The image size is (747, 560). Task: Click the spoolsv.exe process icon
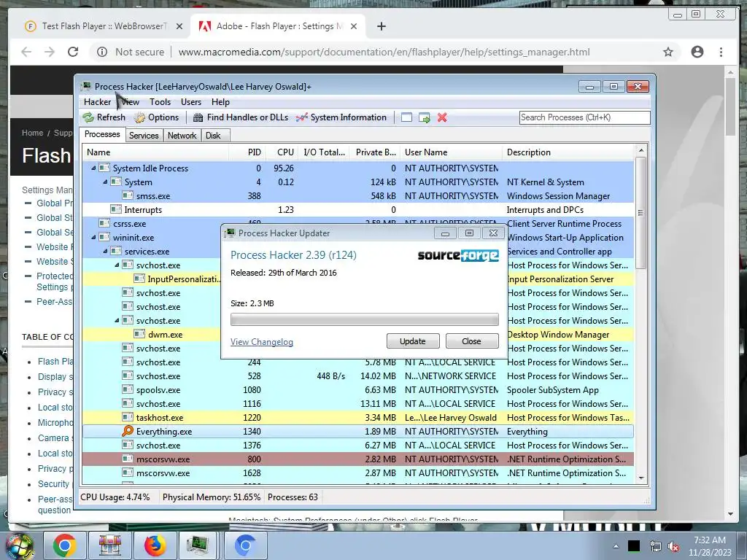click(127, 389)
